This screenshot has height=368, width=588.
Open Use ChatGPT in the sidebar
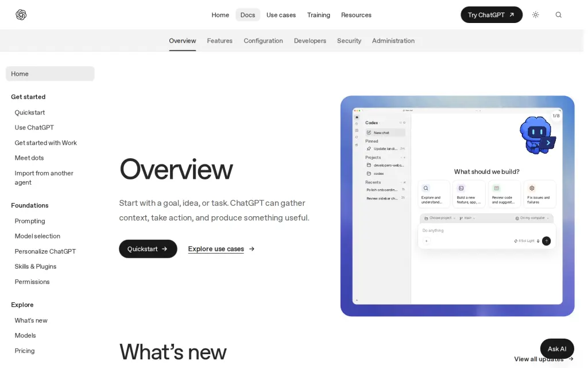tap(34, 127)
